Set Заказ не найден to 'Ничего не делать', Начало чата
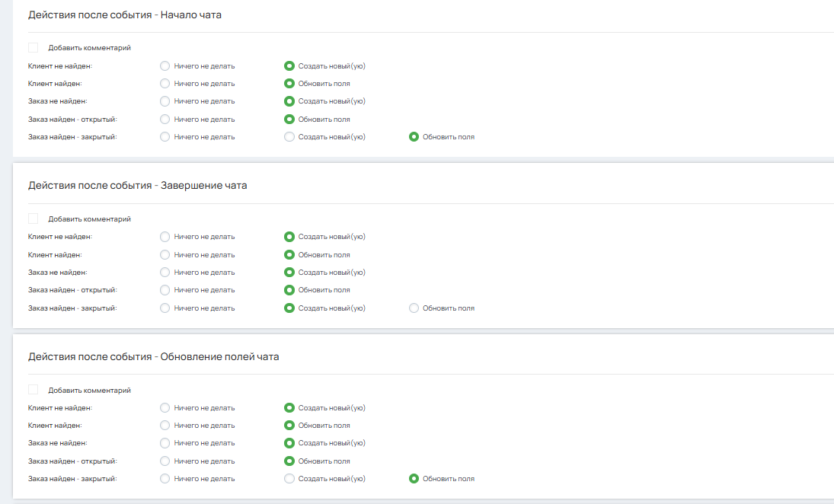The image size is (834, 504). (165, 101)
